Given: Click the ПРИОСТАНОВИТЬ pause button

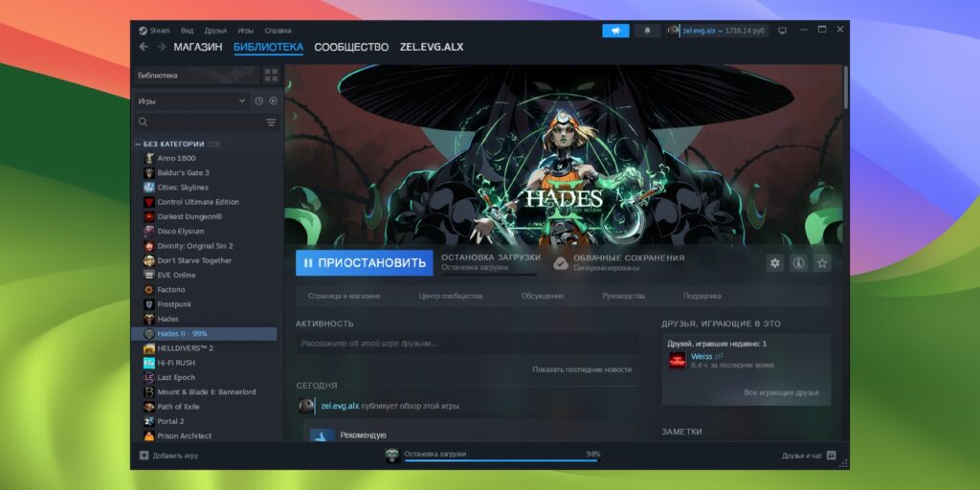Looking at the screenshot, I should click(x=365, y=263).
